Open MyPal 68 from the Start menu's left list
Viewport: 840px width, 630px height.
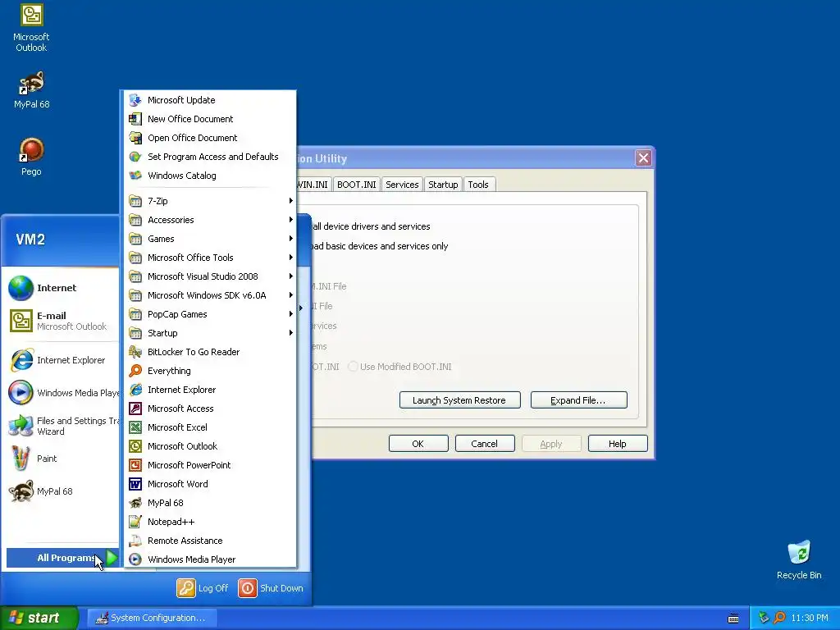pyautogui.click(x=61, y=491)
